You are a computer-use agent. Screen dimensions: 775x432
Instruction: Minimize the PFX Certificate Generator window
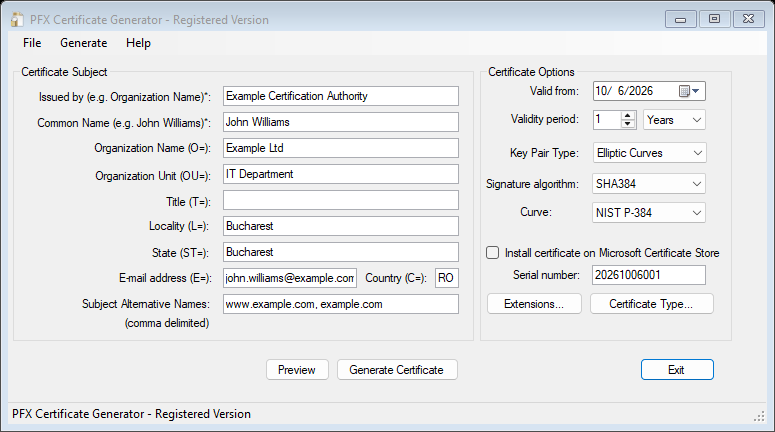pos(681,19)
